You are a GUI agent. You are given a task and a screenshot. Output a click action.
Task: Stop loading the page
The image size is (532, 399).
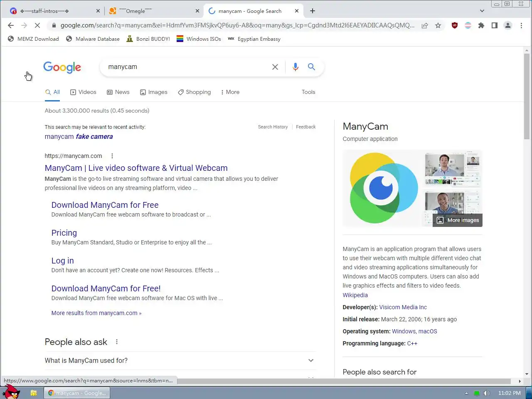click(37, 25)
